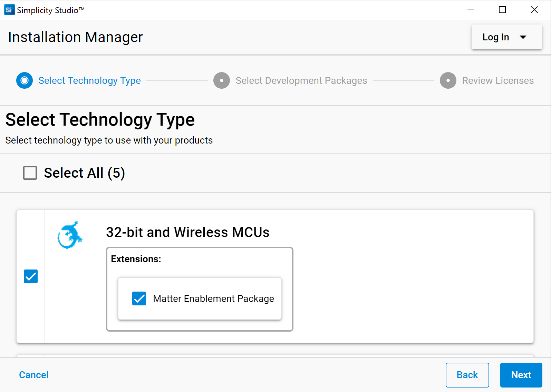Cancel the installation
This screenshot has height=392, width=551.
(34, 375)
